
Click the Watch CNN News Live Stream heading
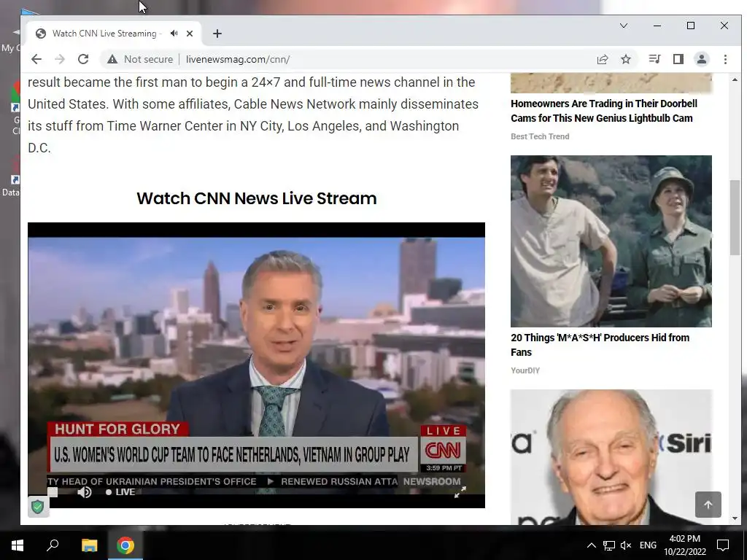pyautogui.click(x=256, y=198)
